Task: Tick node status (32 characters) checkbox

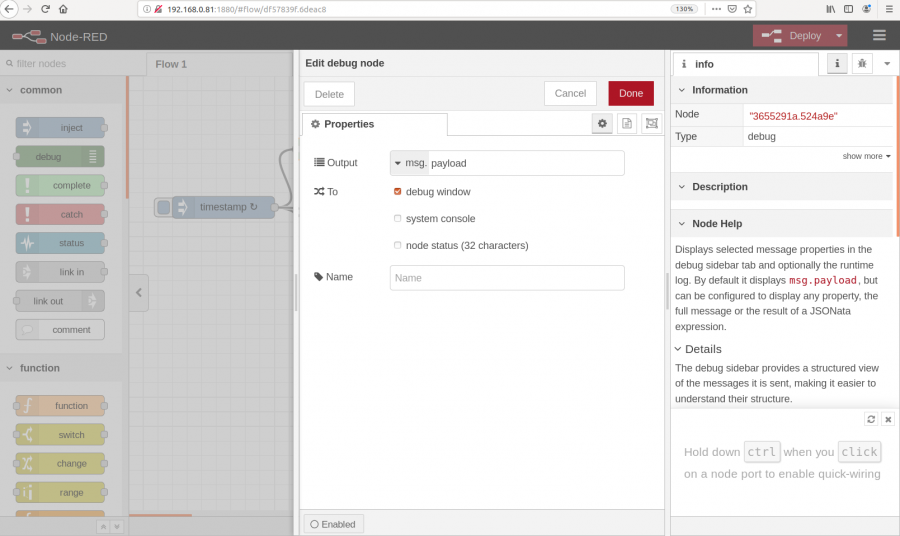Action: point(398,245)
